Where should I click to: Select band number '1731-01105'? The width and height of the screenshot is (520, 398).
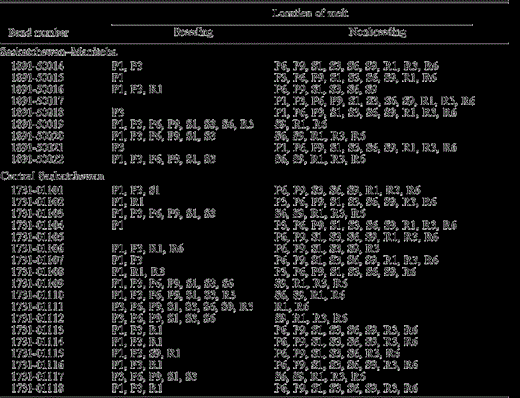[x=37, y=237]
